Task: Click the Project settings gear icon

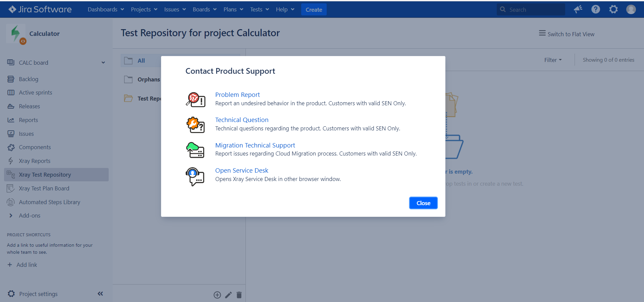Action: coord(11,294)
